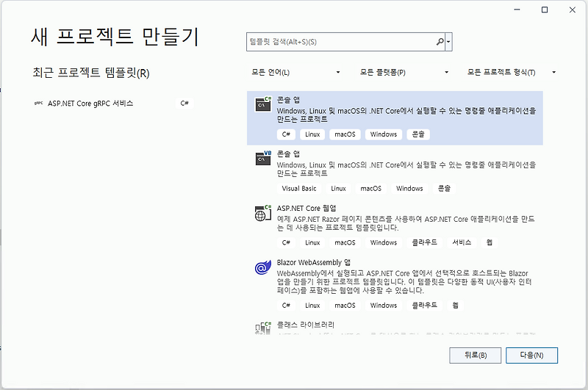Select recent template ASP.NET Core gRPC 서비스

113,103
